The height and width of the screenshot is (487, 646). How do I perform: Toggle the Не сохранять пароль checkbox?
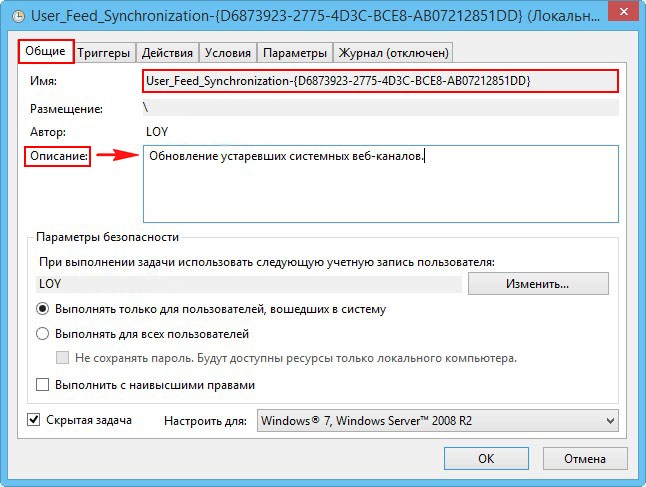tap(63, 358)
